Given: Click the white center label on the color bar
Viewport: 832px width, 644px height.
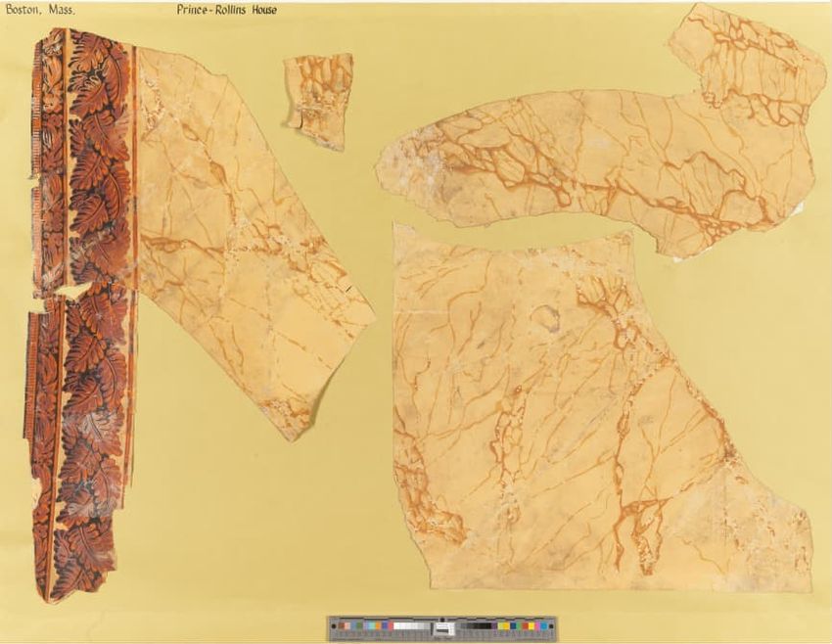Looking at the screenshot, I should point(443,626).
